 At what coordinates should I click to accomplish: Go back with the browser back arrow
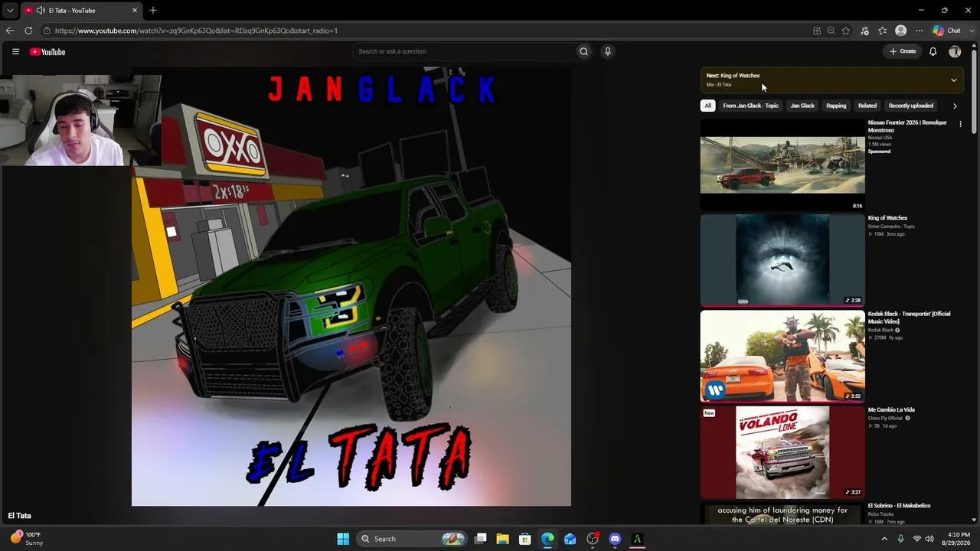pyautogui.click(x=10, y=31)
